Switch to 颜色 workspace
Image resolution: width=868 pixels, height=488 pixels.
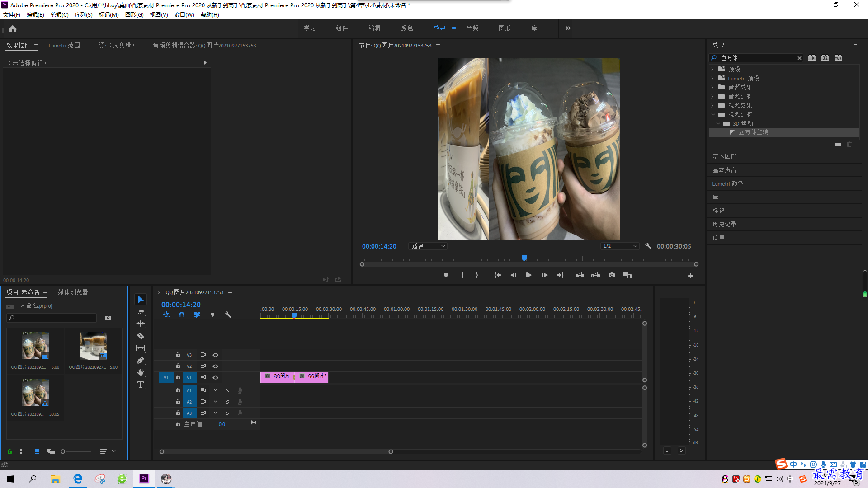pos(407,28)
